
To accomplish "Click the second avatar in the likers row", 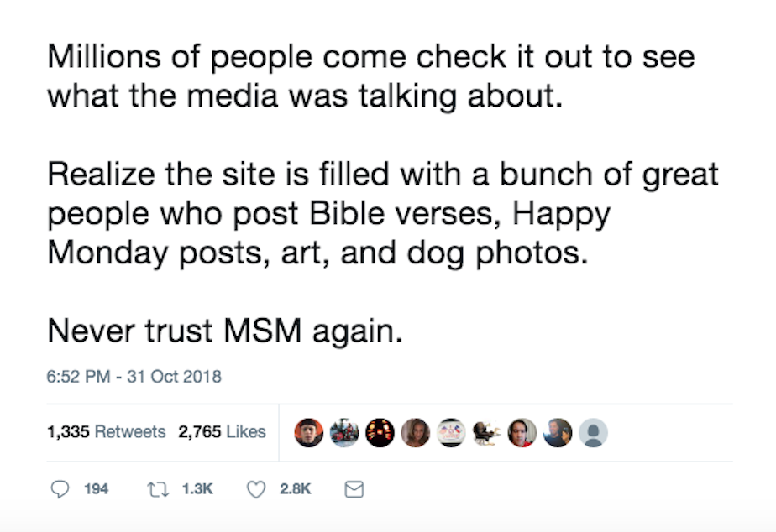I will (x=344, y=432).
